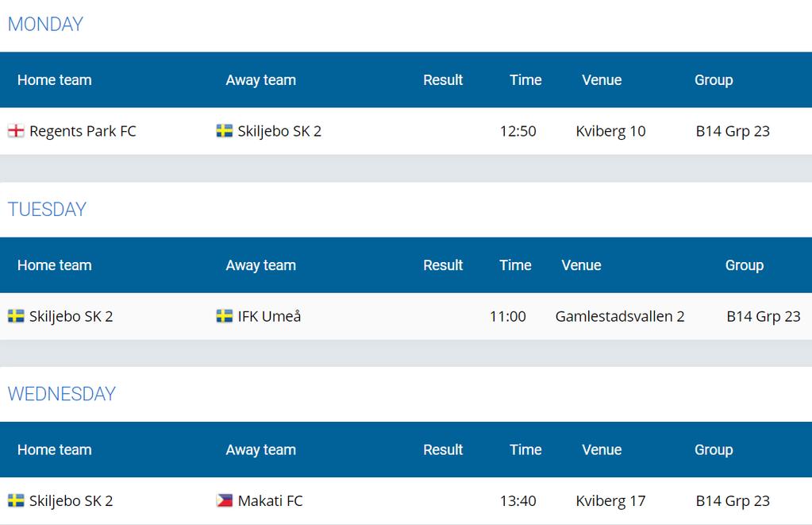Click Sweden flag next to Monday's Skiljebo SK 2
This screenshot has height=525, width=812.
tap(224, 130)
